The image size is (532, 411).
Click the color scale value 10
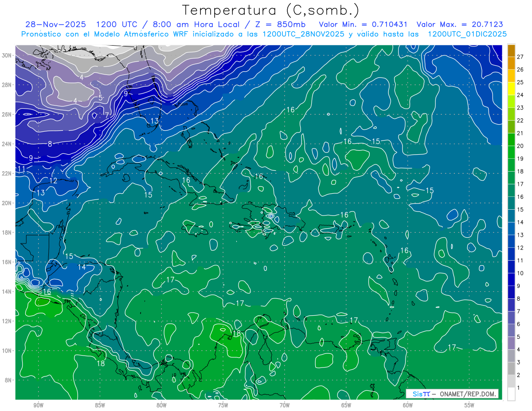(x=521, y=273)
